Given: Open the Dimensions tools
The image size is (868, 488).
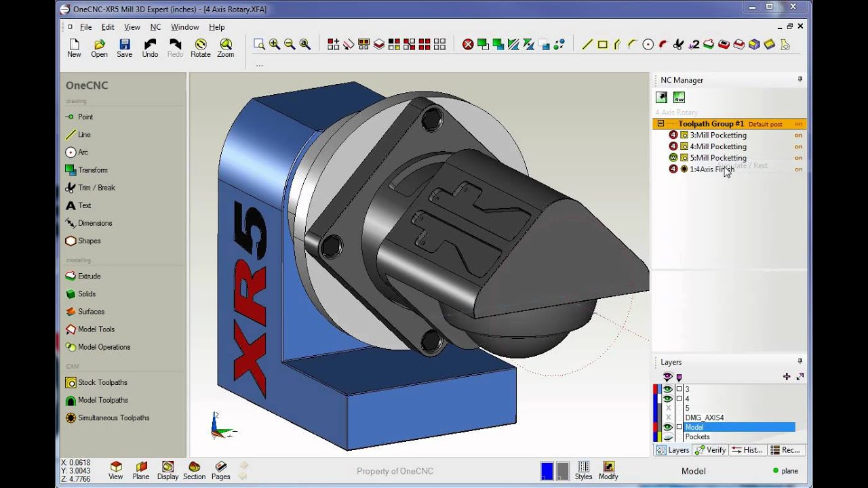Looking at the screenshot, I should [89, 223].
